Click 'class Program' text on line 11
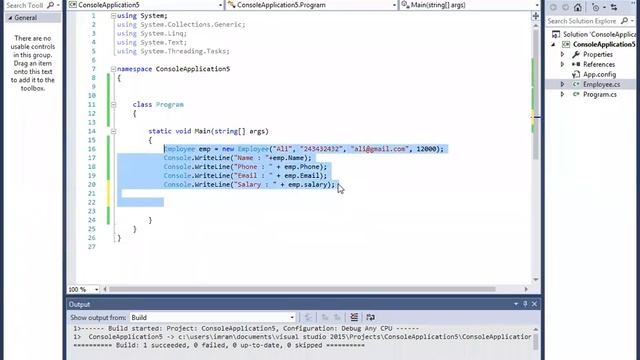Viewport: 640px width, 360px height. 158,104
